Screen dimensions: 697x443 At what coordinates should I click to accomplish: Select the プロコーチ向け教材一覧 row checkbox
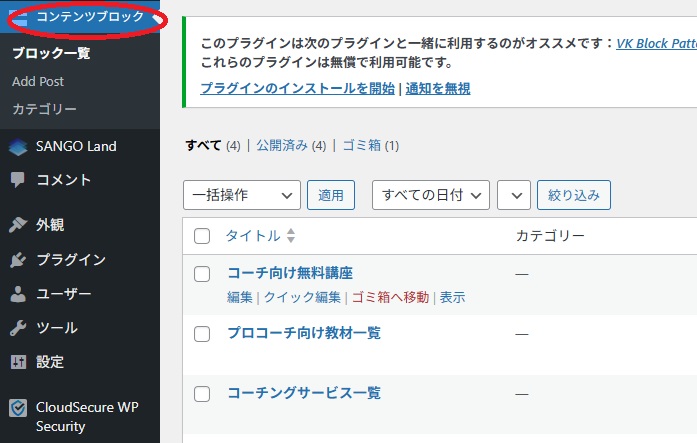[202, 333]
